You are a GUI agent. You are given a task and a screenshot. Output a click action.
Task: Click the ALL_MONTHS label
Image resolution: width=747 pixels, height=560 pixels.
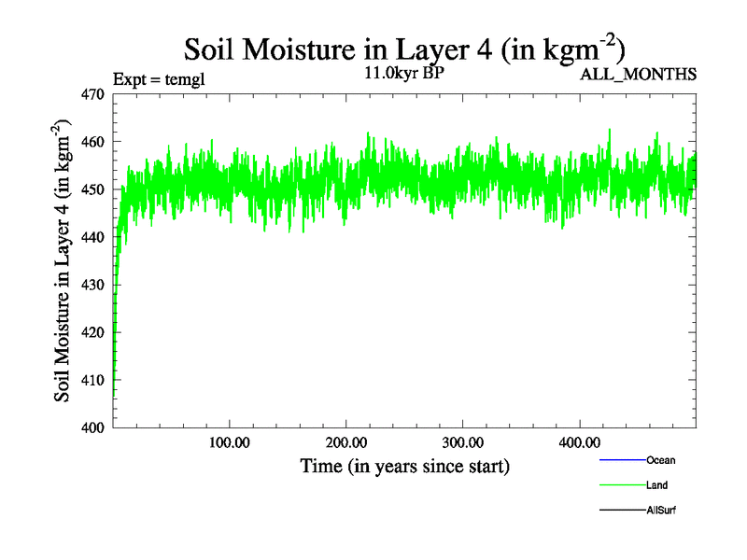click(x=638, y=75)
